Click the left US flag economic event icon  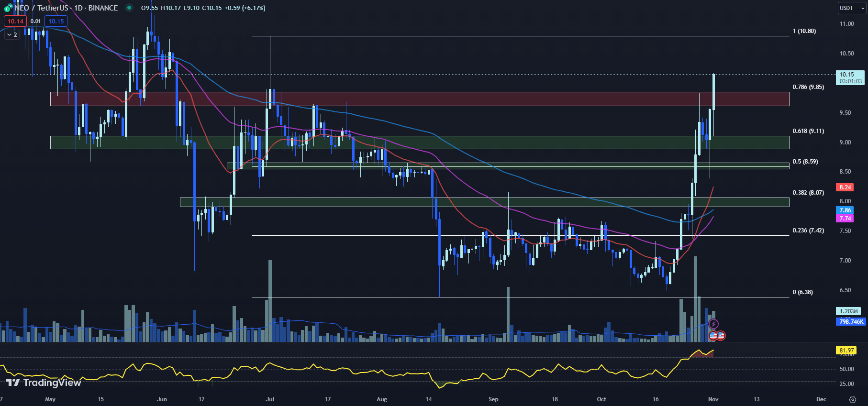tap(713, 335)
